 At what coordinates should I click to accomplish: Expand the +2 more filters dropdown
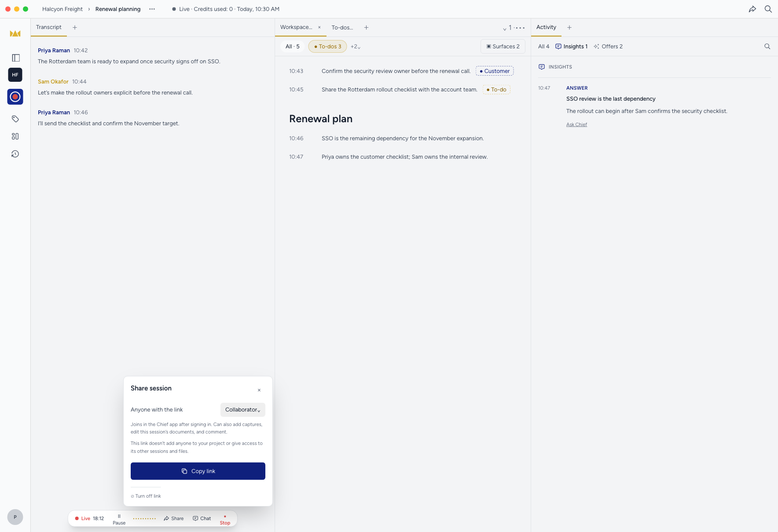(356, 47)
